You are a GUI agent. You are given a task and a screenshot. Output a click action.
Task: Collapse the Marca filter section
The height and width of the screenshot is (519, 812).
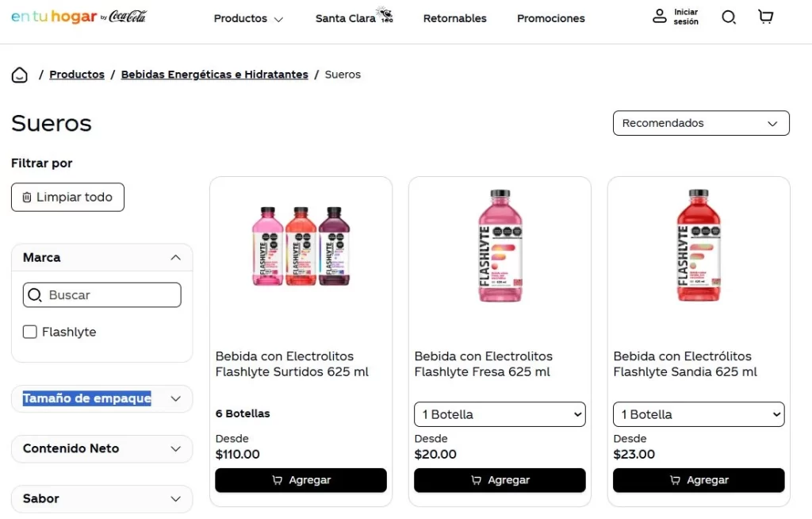coord(176,258)
